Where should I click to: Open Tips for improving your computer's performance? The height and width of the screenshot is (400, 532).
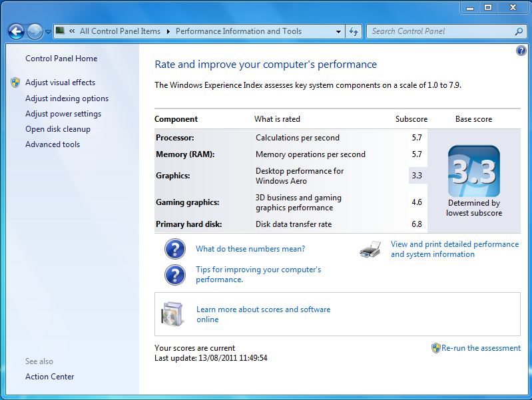tap(258, 274)
